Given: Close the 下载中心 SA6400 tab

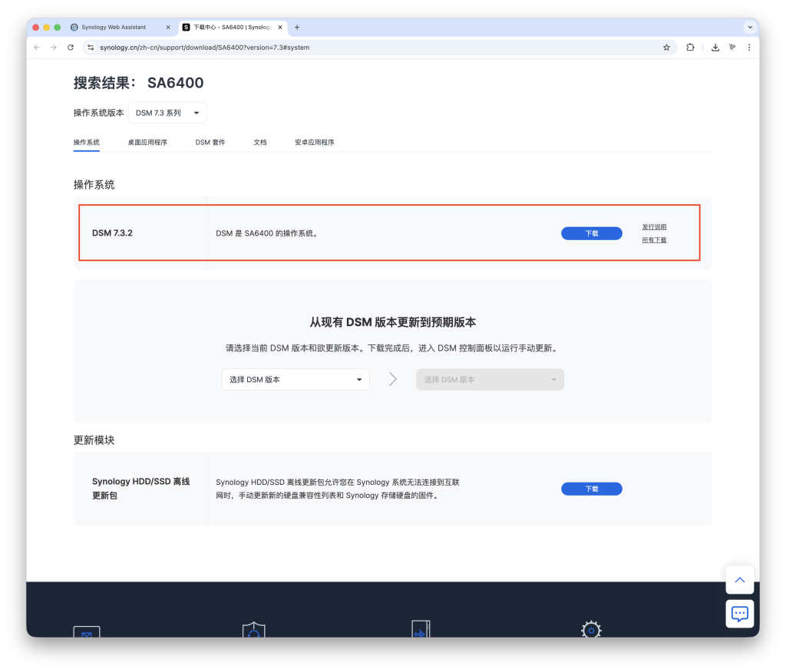Looking at the screenshot, I should [280, 28].
